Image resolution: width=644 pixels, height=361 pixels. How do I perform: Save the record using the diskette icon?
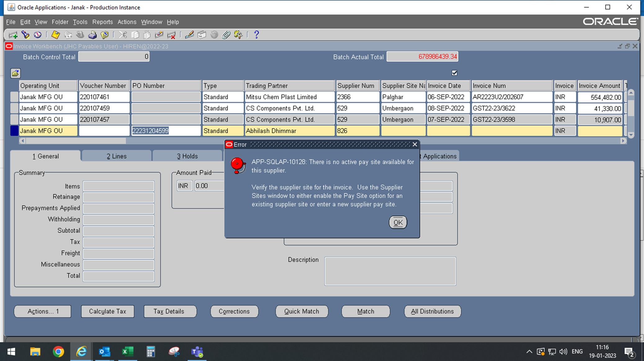coord(55,35)
